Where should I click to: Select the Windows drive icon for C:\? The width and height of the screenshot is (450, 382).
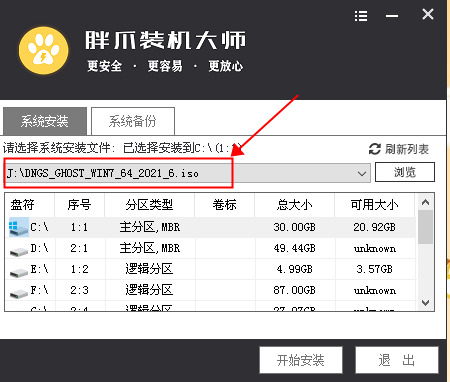(x=19, y=227)
